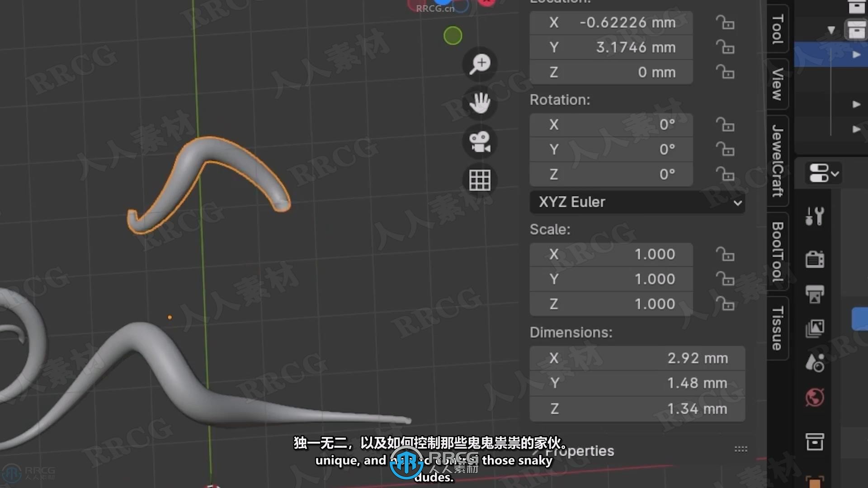This screenshot has height=488, width=868.
Task: Click the Rotation Y field
Action: 611,149
